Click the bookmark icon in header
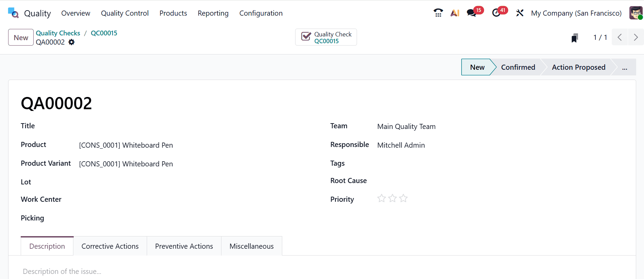 [x=575, y=37]
